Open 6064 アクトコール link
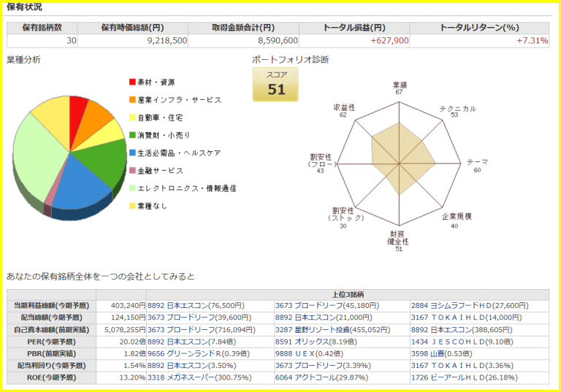 (x=321, y=377)
